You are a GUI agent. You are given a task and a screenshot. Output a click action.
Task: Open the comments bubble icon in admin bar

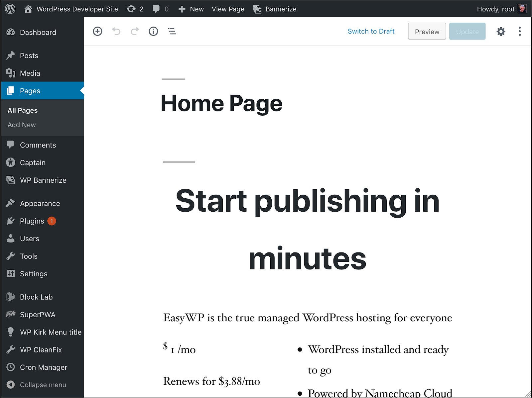pos(156,9)
